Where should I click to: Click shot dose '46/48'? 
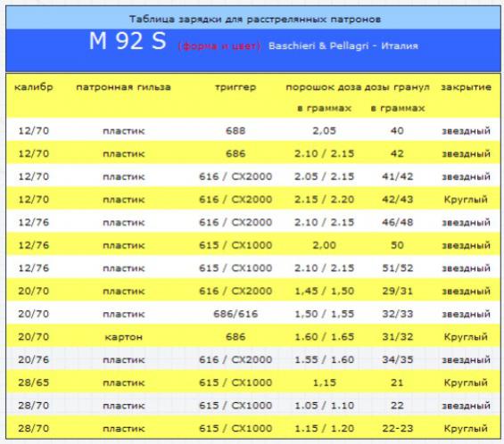coord(397,222)
